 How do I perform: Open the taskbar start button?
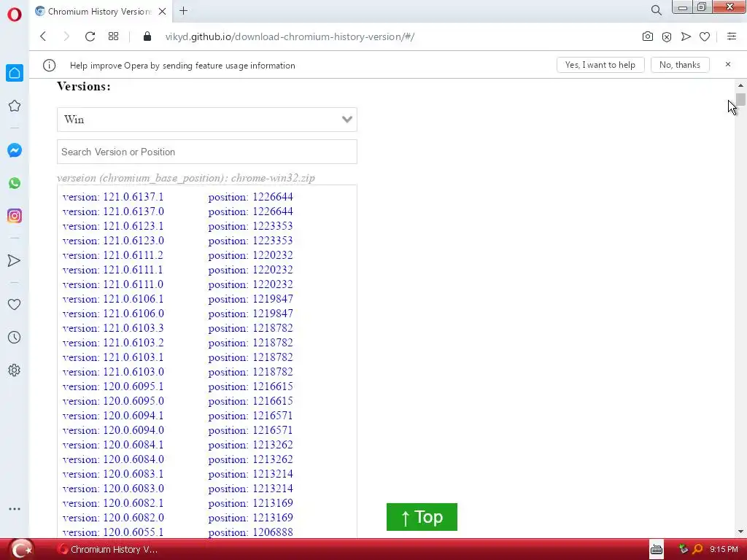[21, 549]
